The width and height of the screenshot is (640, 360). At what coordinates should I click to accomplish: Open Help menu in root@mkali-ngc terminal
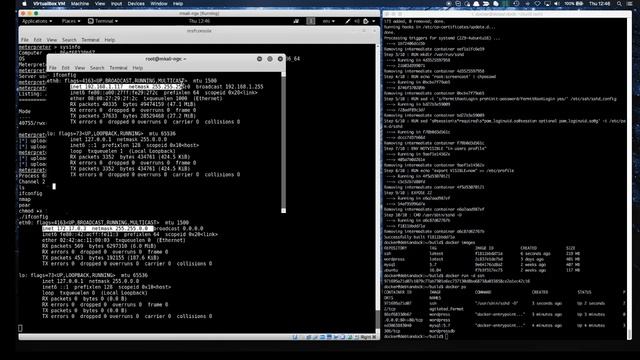pyautogui.click(x=138, y=68)
